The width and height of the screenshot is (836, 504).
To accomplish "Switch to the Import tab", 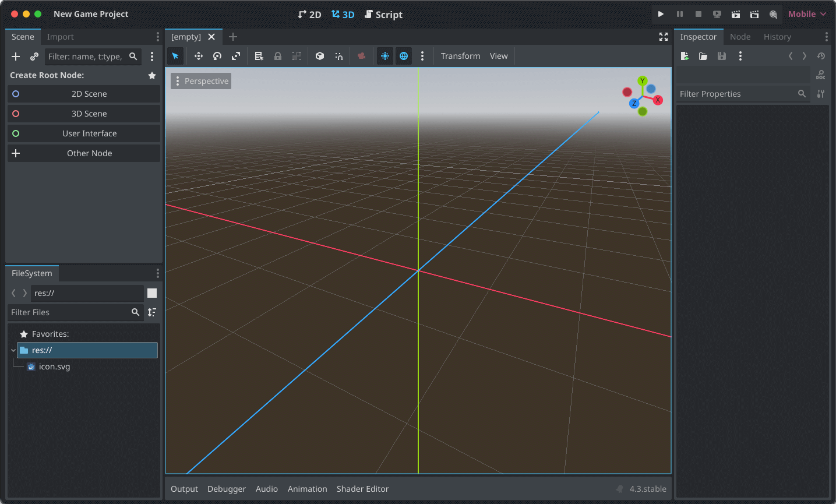I will tap(60, 37).
